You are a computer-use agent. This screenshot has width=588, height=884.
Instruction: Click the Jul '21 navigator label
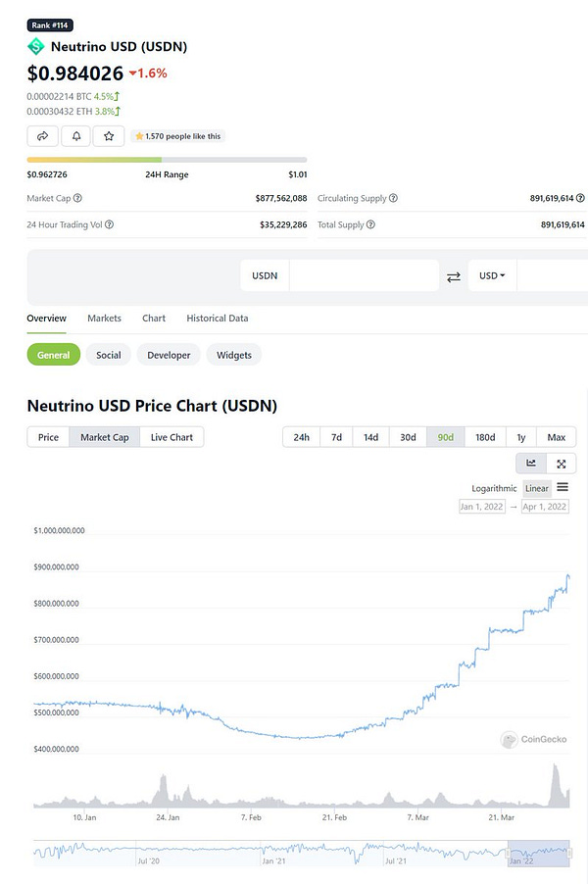[x=396, y=860]
